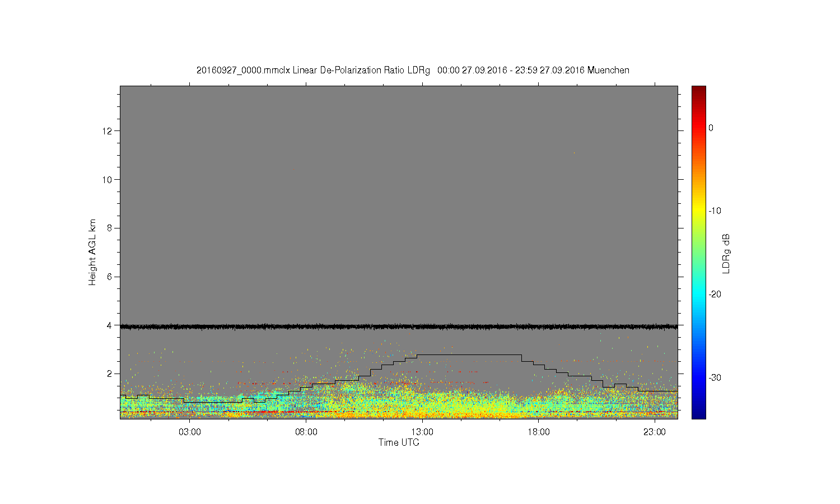Viewport: 840px width, 504px height.
Task: Select the 'Height AGL km' axis label
Action: (x=92, y=252)
